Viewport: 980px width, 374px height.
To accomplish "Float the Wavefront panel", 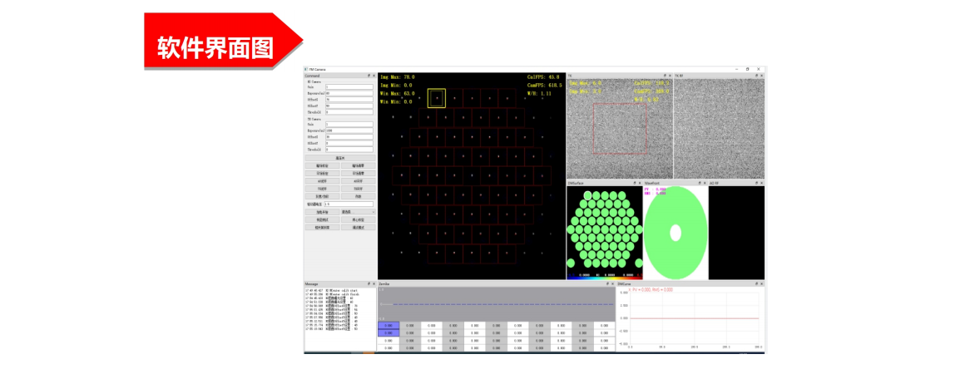I will (x=700, y=183).
